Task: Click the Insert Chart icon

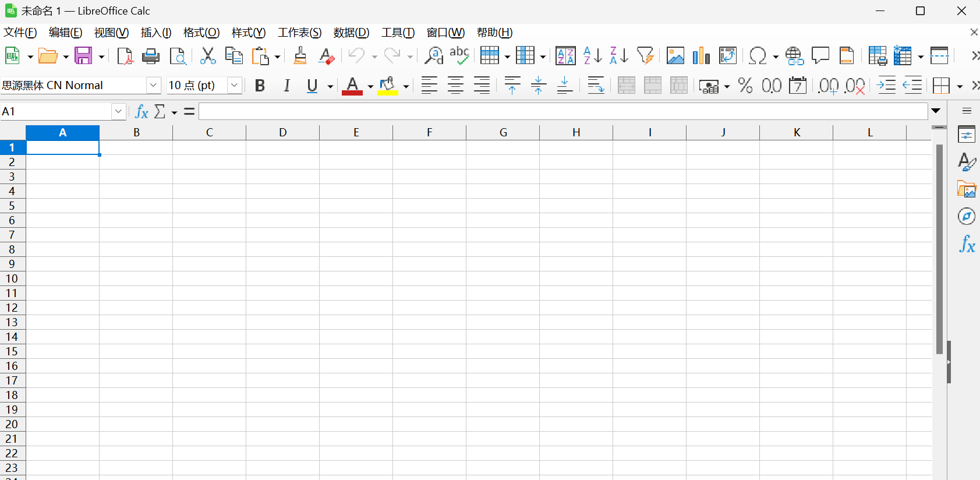Action: (701, 56)
